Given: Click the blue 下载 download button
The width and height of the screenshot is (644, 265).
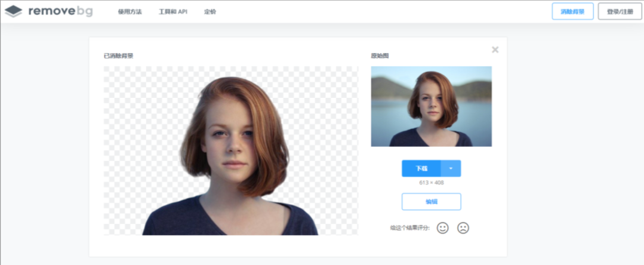Looking at the screenshot, I should [421, 168].
